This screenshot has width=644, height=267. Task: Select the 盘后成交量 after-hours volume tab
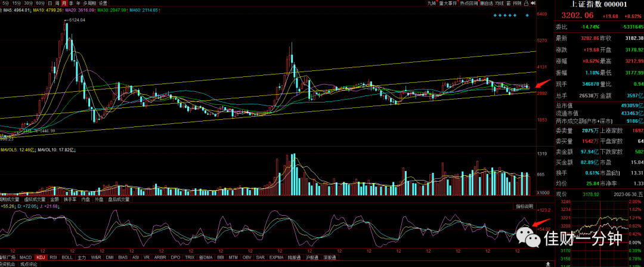[119, 199]
